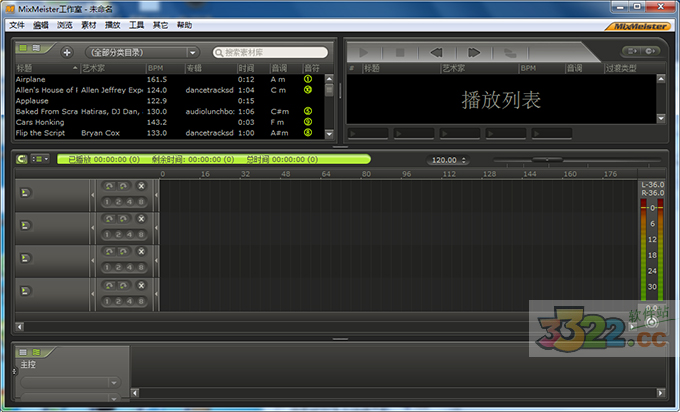Collapse first track loop controls arrow
This screenshot has height=412, width=680.
coord(157,195)
